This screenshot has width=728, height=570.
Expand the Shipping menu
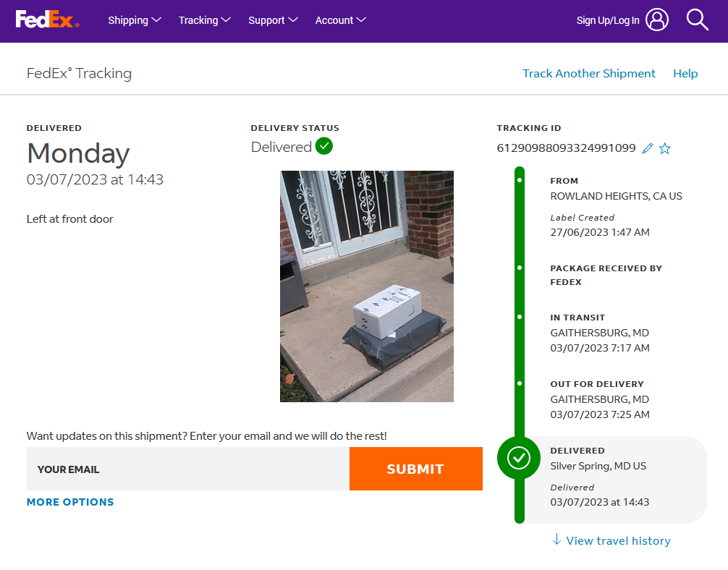(135, 20)
